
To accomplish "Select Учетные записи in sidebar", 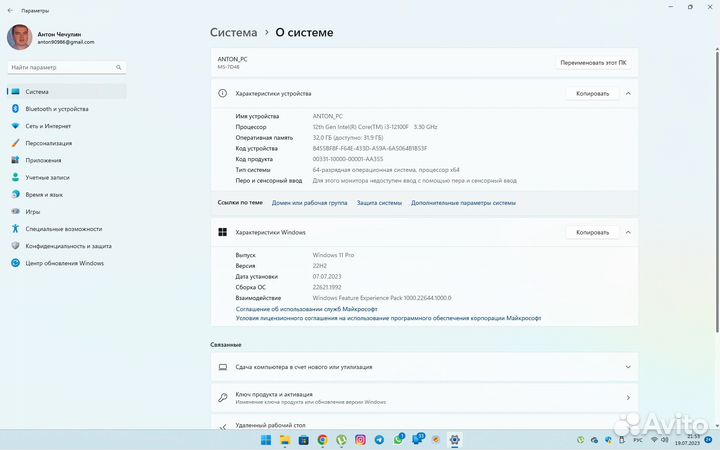I will (x=47, y=177).
